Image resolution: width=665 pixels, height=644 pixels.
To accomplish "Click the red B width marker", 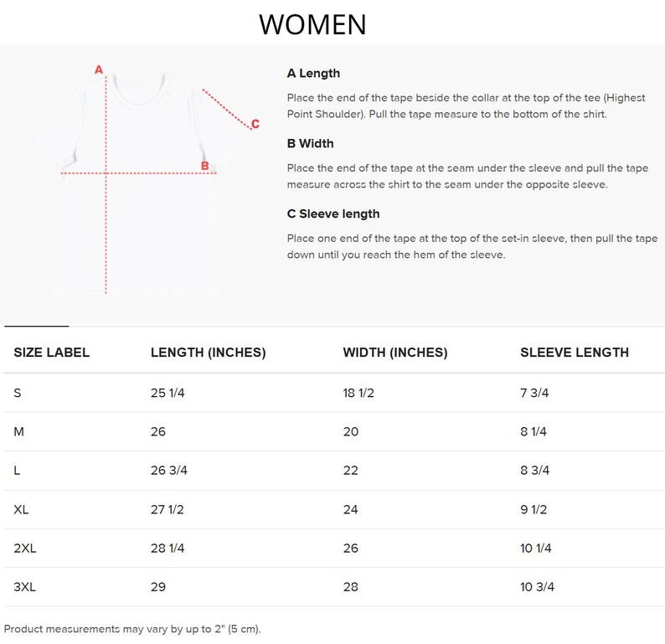I will tap(205, 166).
